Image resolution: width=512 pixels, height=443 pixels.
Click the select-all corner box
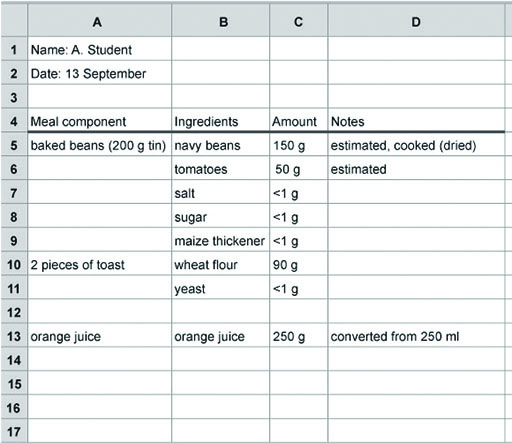coord(14,20)
